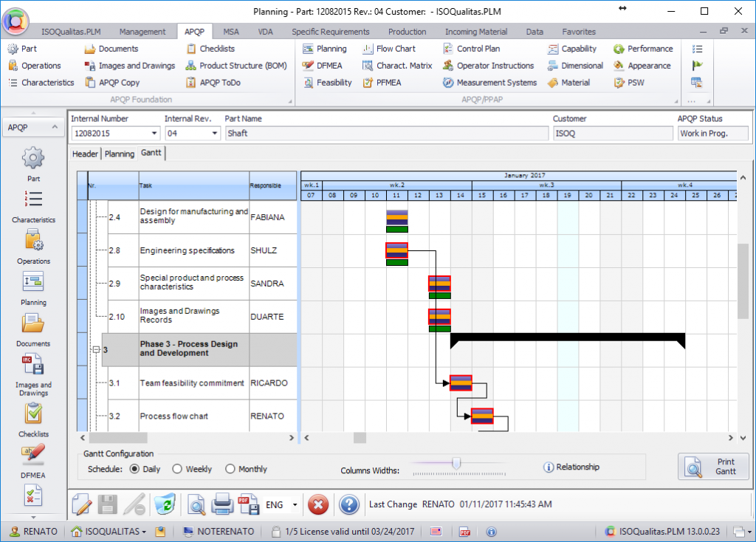The image size is (756, 542).
Task: Click the Relationship info link
Action: coord(571,467)
